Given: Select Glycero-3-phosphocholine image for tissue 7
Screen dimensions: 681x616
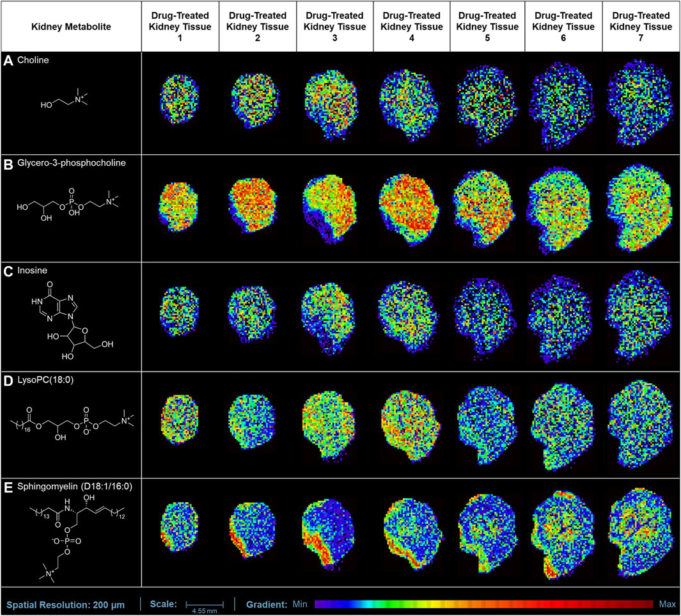Looking at the screenshot, I should (639, 208).
